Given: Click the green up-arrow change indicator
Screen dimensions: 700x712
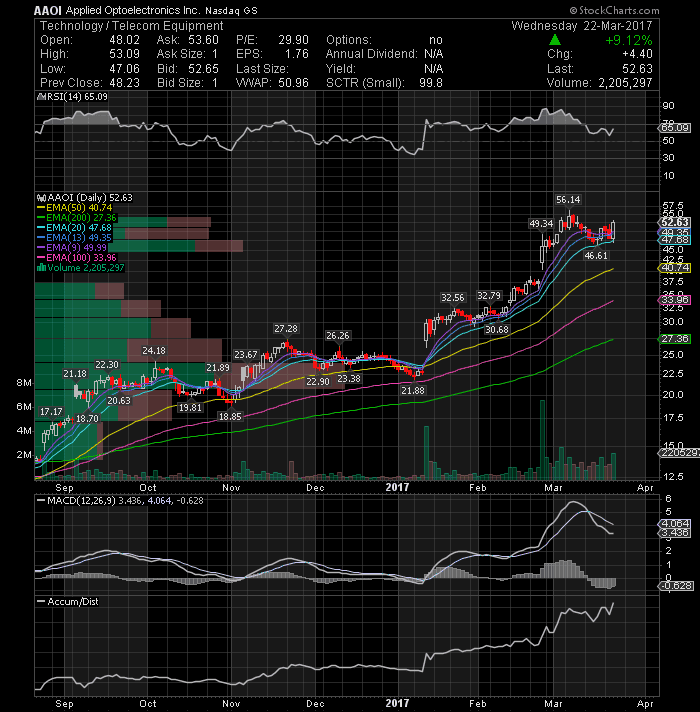Looking at the screenshot, I should 555,40.
